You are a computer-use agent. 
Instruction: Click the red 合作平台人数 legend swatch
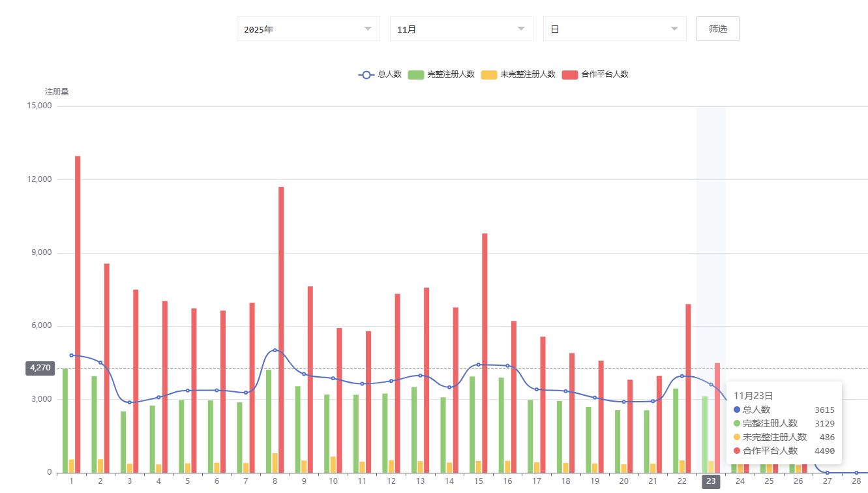(569, 74)
